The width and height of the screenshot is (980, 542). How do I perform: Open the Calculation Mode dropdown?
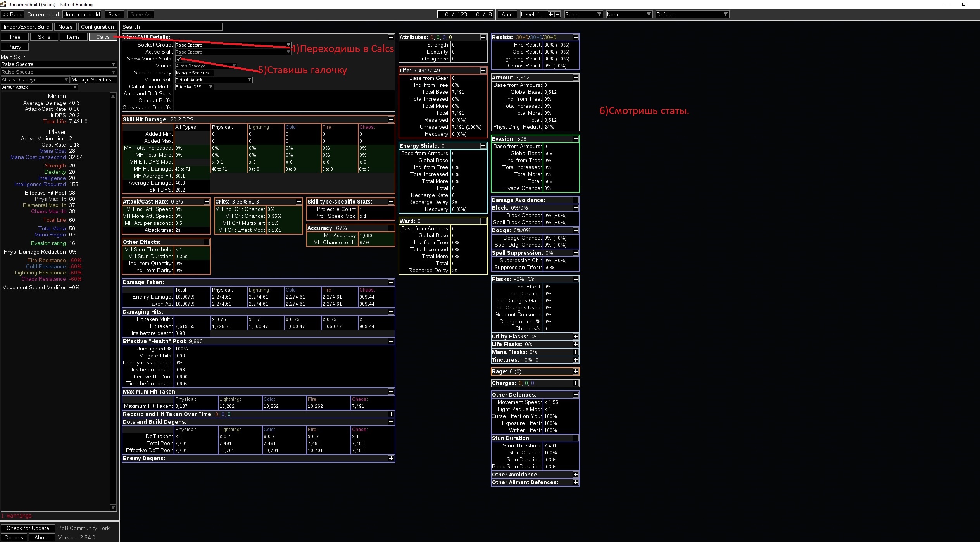194,87
